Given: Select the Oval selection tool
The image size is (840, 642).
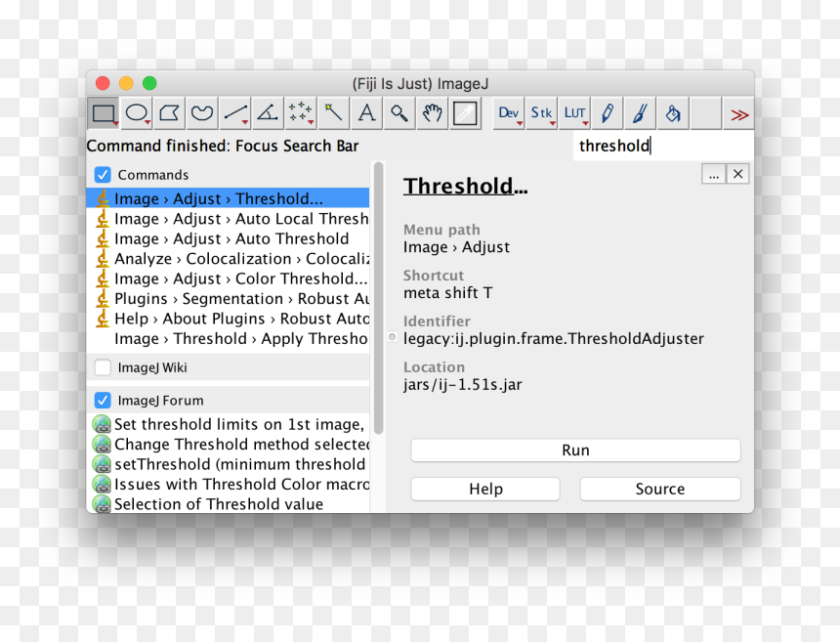Looking at the screenshot, I should [x=137, y=113].
